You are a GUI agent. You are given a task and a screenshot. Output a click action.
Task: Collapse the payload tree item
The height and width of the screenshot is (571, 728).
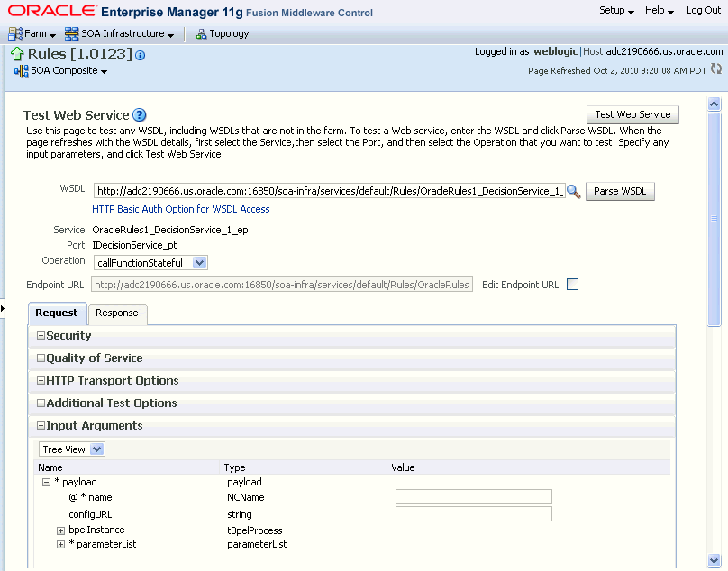pyautogui.click(x=46, y=482)
